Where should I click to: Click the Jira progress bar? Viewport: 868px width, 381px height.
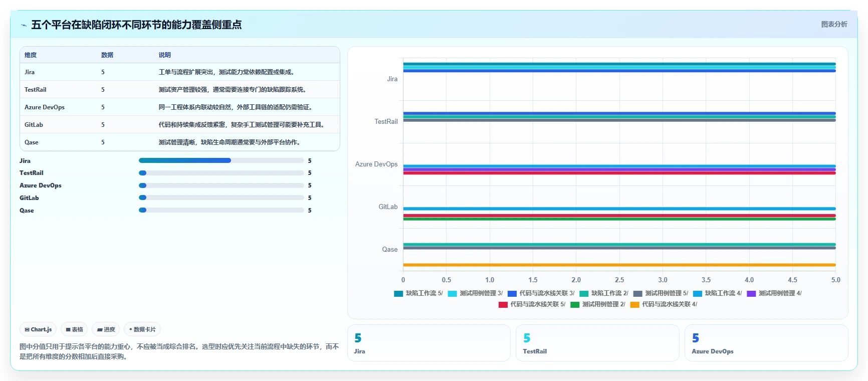(x=221, y=160)
